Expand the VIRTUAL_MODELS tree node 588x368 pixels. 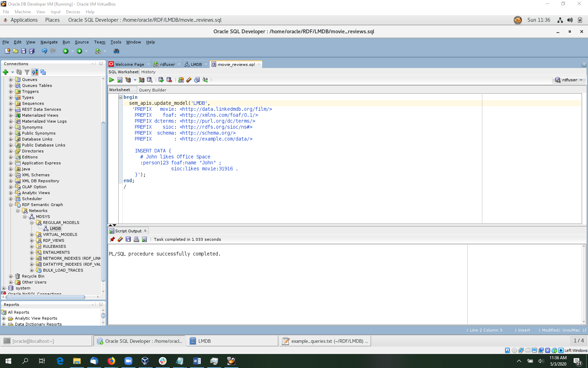click(x=32, y=234)
